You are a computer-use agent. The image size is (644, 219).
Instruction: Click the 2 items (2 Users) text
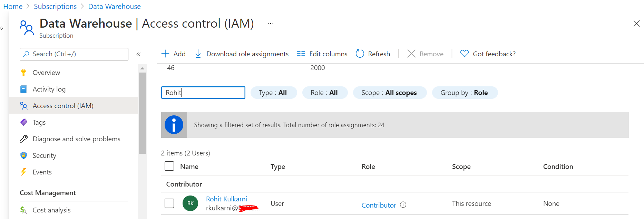coord(186,153)
